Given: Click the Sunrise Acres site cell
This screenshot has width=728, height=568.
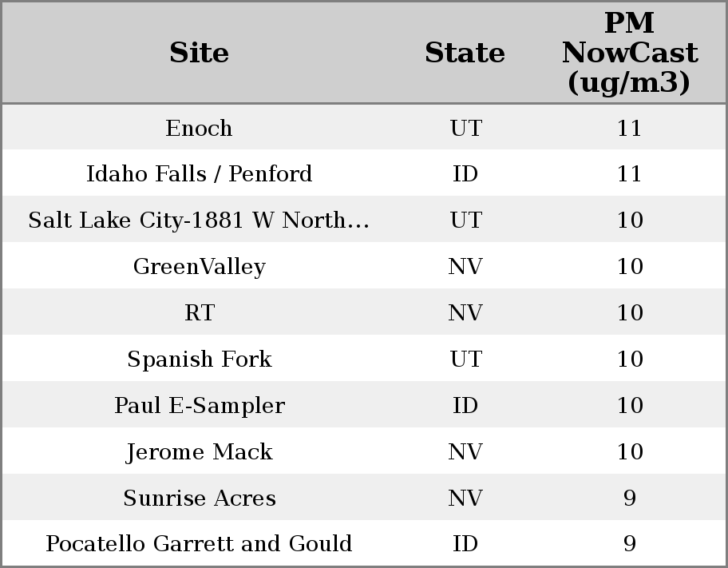Looking at the screenshot, I should tap(199, 498).
